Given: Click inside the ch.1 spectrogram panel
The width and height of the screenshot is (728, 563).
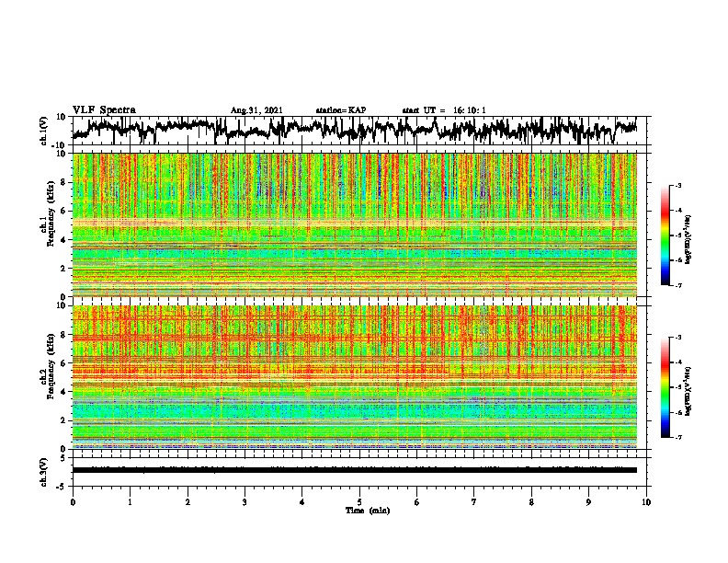Looking at the screenshot, I should click(x=355, y=224).
